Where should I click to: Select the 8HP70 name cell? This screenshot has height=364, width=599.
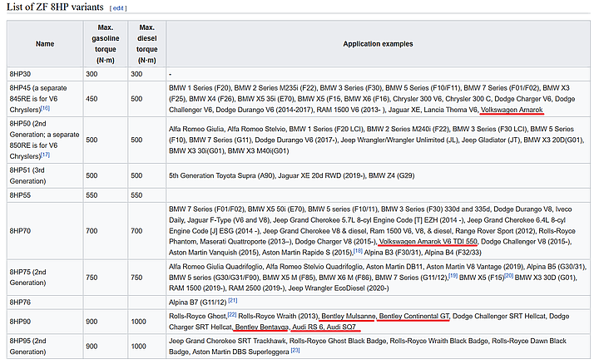(45, 231)
